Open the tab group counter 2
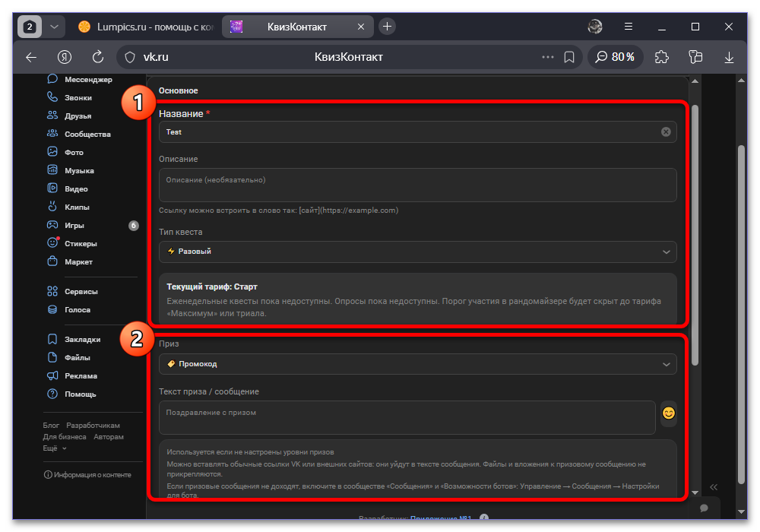This screenshot has height=532, width=760. point(30,27)
